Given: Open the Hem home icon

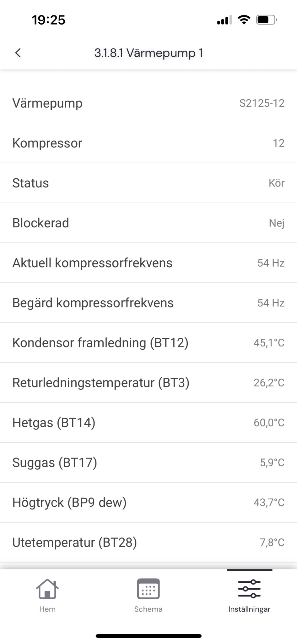Looking at the screenshot, I should (x=47, y=589).
